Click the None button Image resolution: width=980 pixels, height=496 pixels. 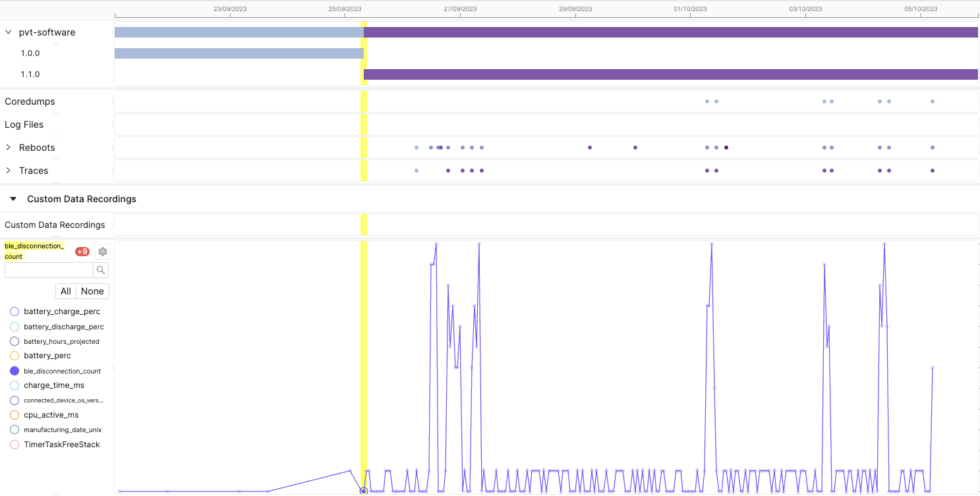[92, 291]
